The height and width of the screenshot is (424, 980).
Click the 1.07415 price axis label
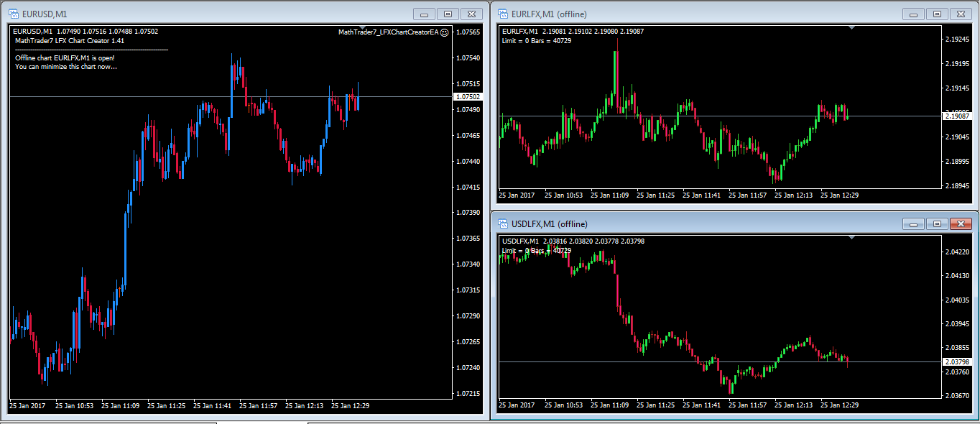(469, 187)
